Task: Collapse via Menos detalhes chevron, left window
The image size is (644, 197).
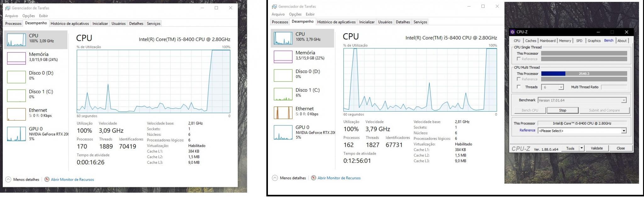Action: pyautogui.click(x=8, y=179)
